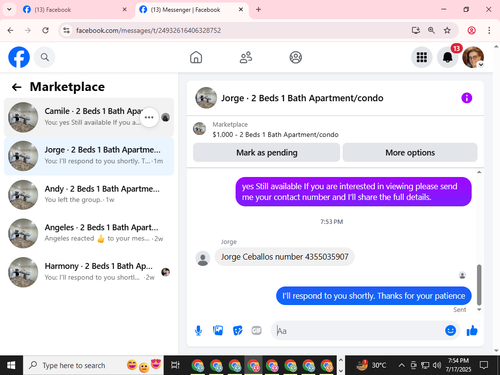The height and width of the screenshot is (375, 500).
Task: Bookmark this page star
Action: click(x=447, y=30)
